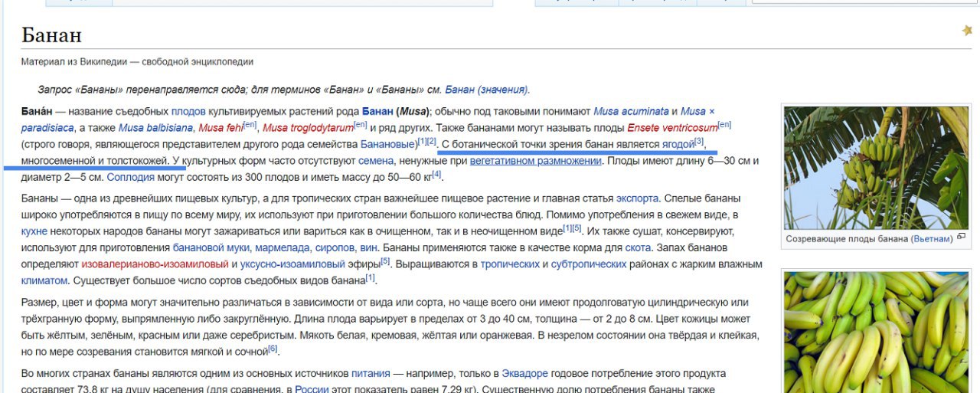Image resolution: width=980 pixels, height=393 pixels.
Task: Click the red 'Ensete ventricosum' link
Action: click(x=672, y=127)
